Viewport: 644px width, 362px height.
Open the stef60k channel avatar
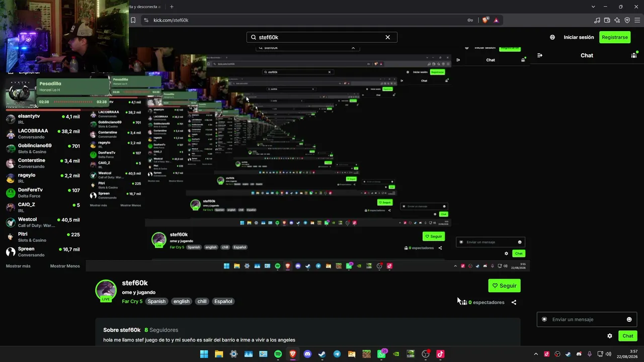[106, 290]
